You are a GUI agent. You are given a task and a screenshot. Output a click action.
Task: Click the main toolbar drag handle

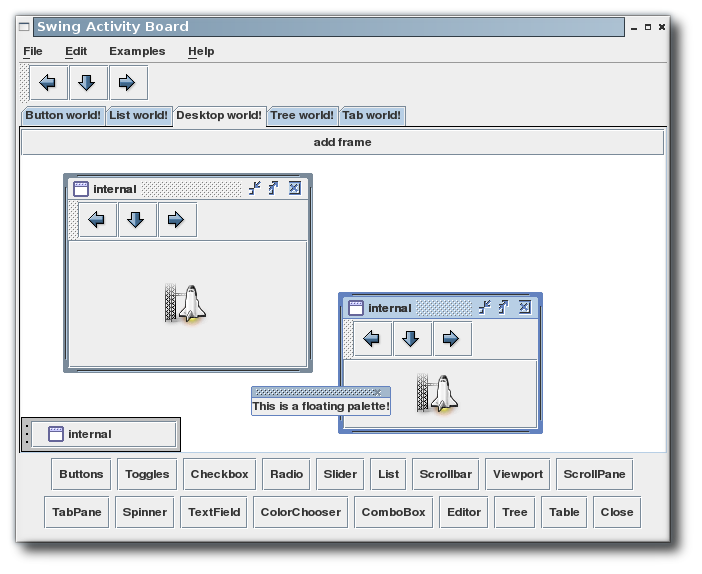(25, 83)
